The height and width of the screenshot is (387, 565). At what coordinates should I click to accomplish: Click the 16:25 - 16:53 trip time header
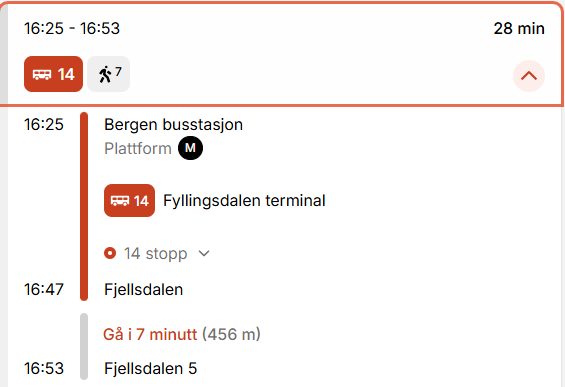pos(72,28)
